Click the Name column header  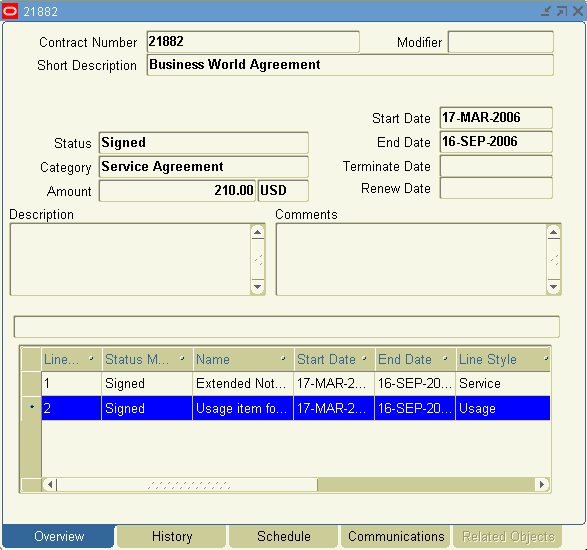click(x=243, y=359)
